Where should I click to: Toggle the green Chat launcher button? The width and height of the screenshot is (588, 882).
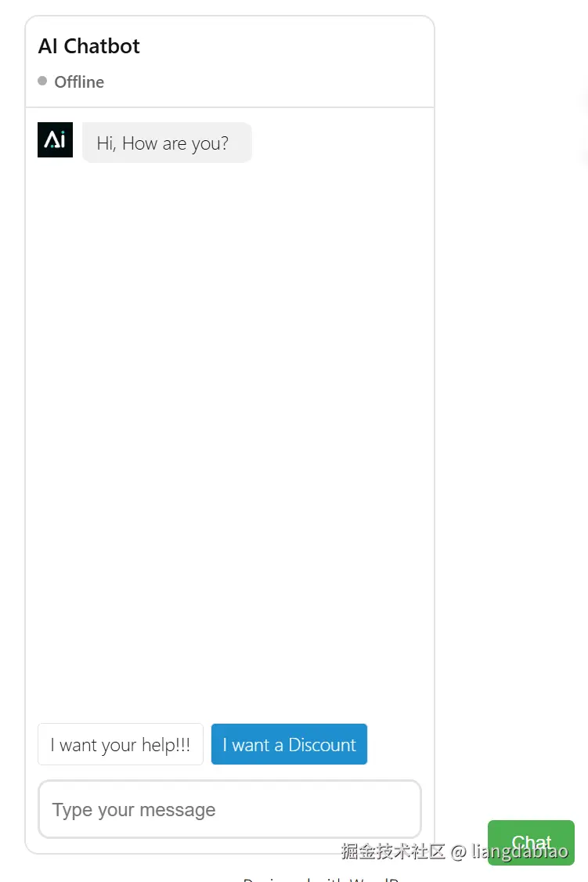(531, 843)
